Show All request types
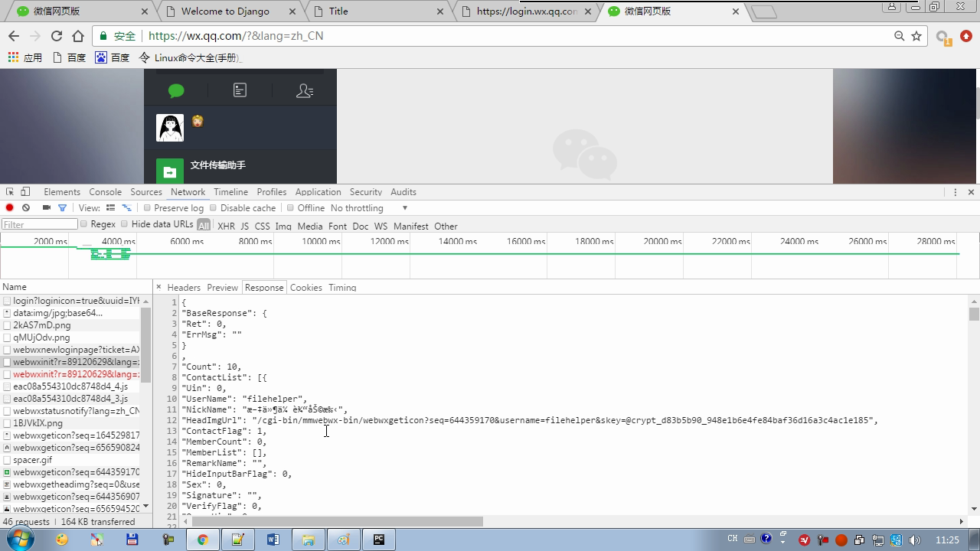Viewport: 980px width, 551px height. coord(203,225)
